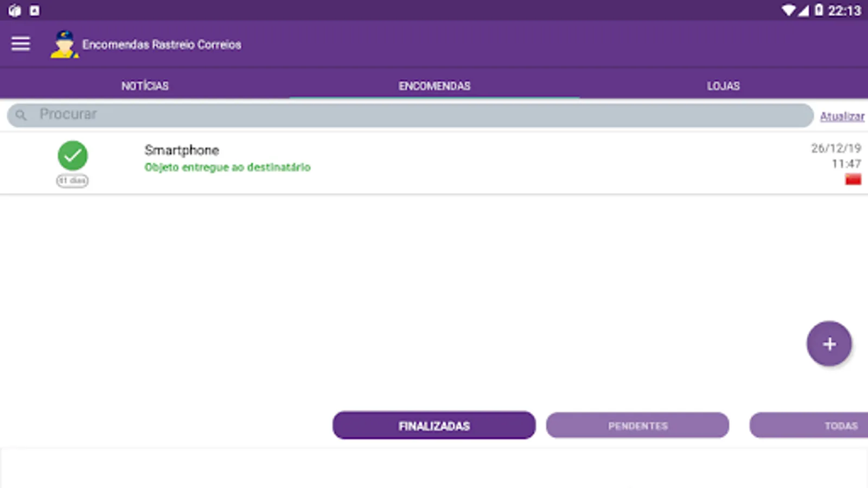Tap the 11:47 delivery time
Viewport: 868px width, 488px height.
tap(846, 164)
